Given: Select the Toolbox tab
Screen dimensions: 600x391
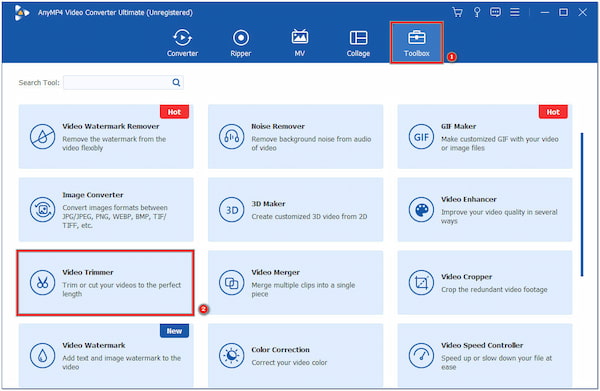Looking at the screenshot, I should (x=417, y=43).
